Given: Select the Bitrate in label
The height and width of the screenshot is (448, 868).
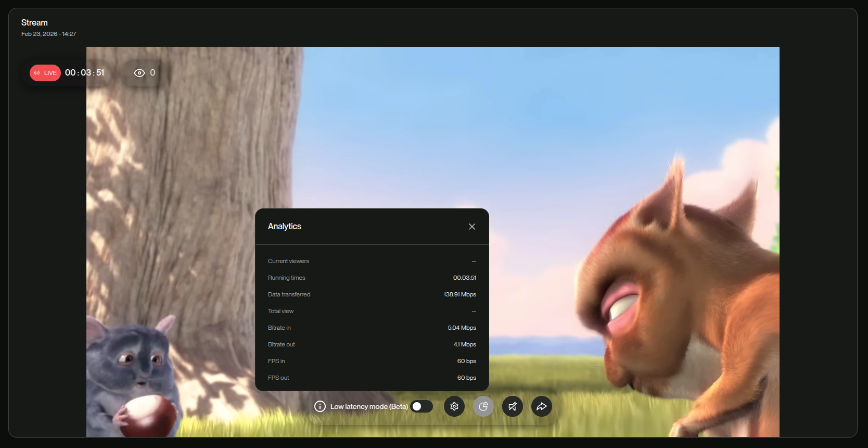Looking at the screenshot, I should (x=279, y=328).
